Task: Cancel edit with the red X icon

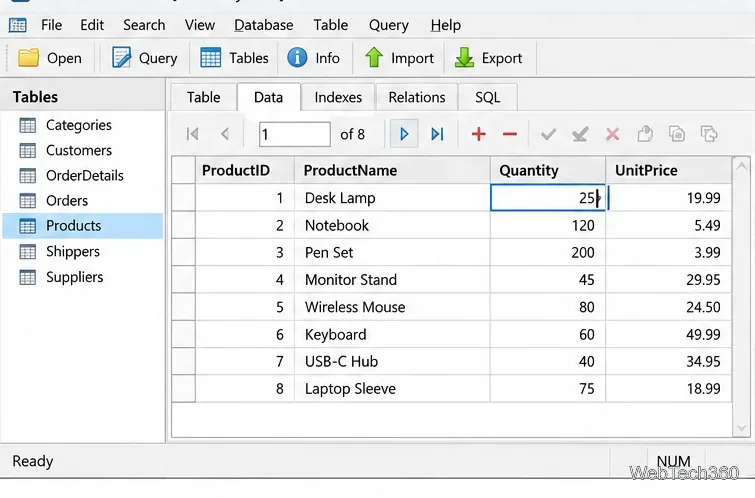Action: [612, 134]
